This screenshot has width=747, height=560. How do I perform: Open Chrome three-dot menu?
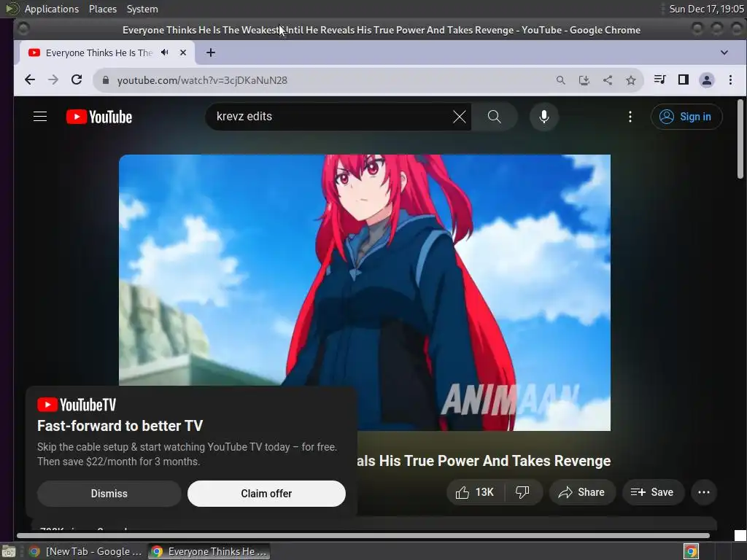coord(730,80)
